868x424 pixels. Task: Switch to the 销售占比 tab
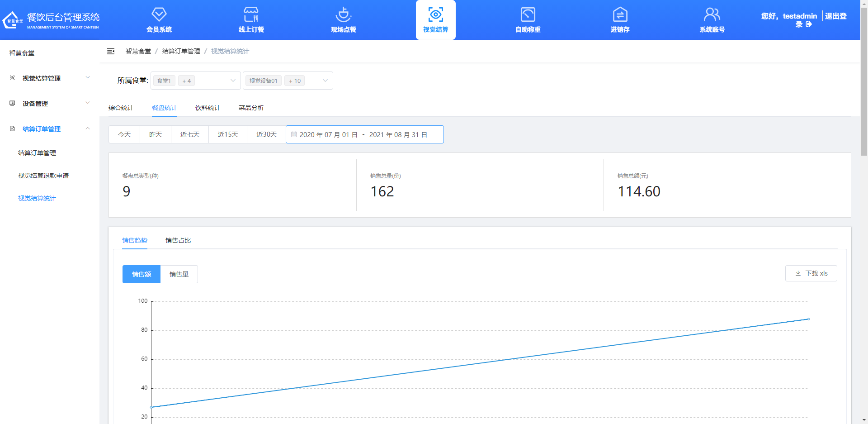point(178,240)
